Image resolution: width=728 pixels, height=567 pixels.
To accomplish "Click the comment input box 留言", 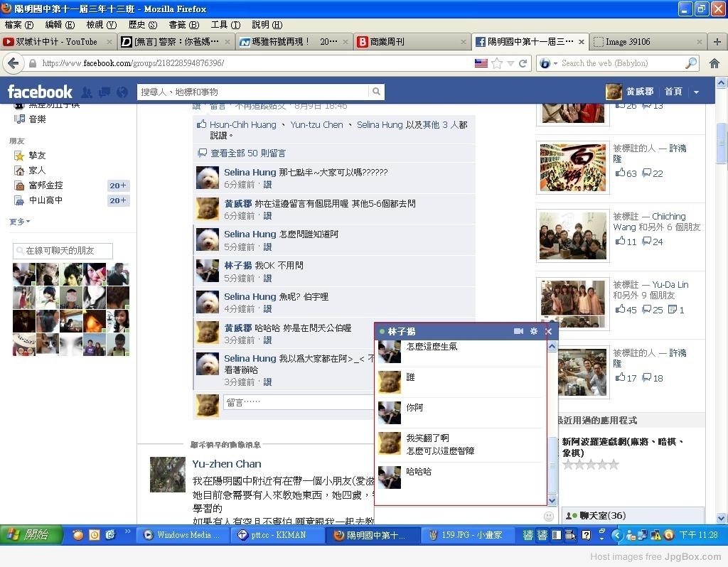I will pos(299,402).
